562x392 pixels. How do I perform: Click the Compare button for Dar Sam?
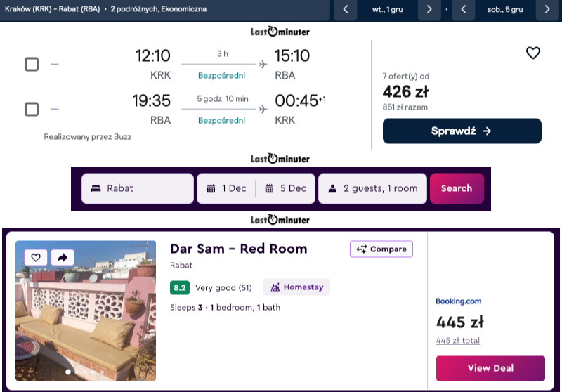point(381,249)
